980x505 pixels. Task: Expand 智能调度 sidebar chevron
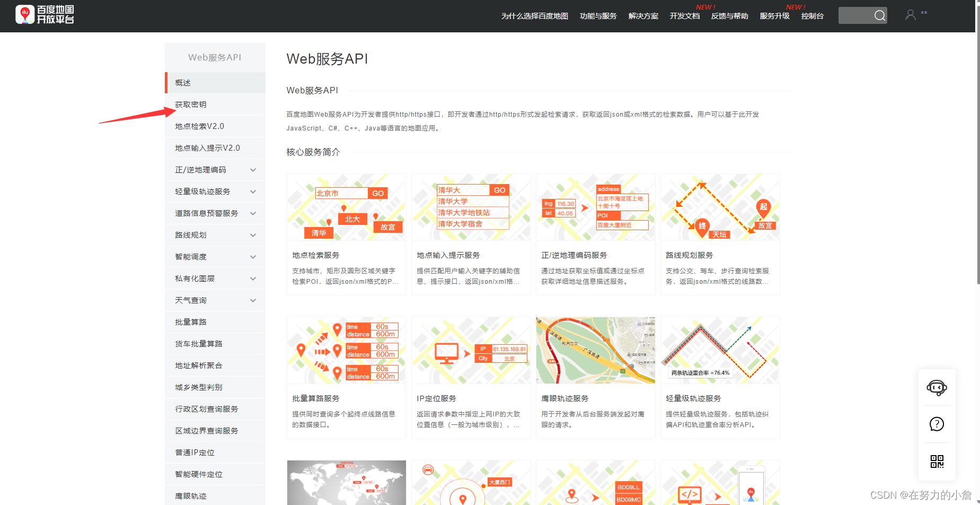(x=253, y=257)
